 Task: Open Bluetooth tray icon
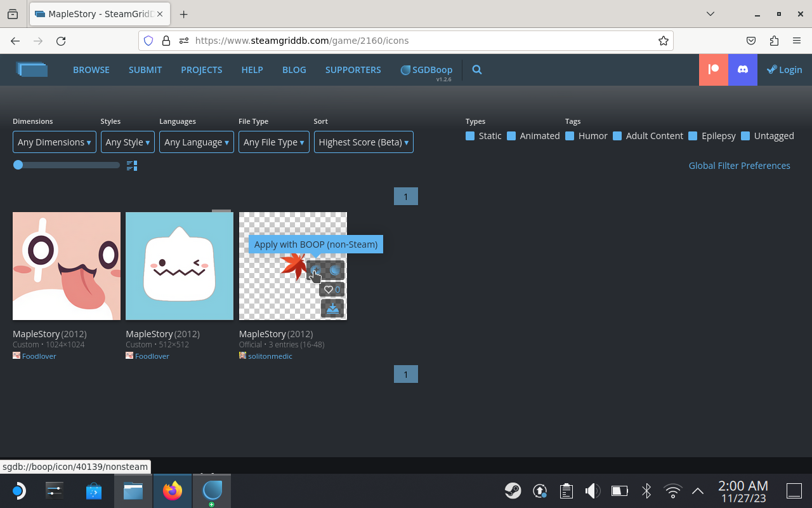(x=646, y=490)
